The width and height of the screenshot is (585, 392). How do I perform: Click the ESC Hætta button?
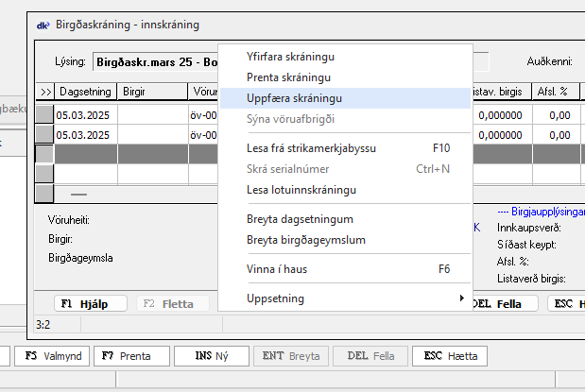450,357
